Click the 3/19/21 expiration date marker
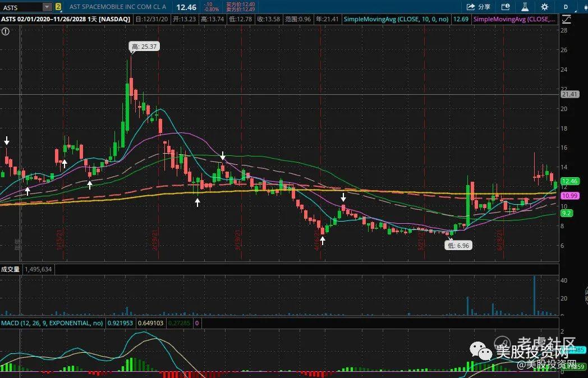 coord(237,240)
